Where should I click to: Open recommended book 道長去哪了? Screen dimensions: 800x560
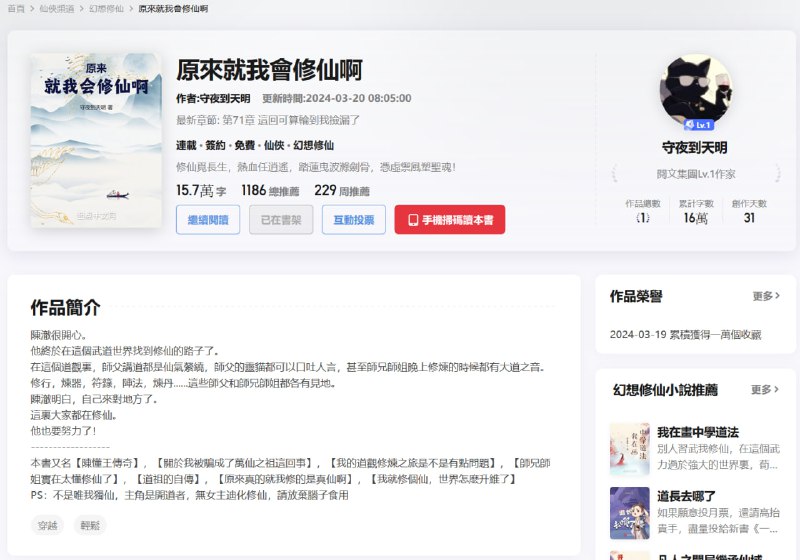point(686,496)
